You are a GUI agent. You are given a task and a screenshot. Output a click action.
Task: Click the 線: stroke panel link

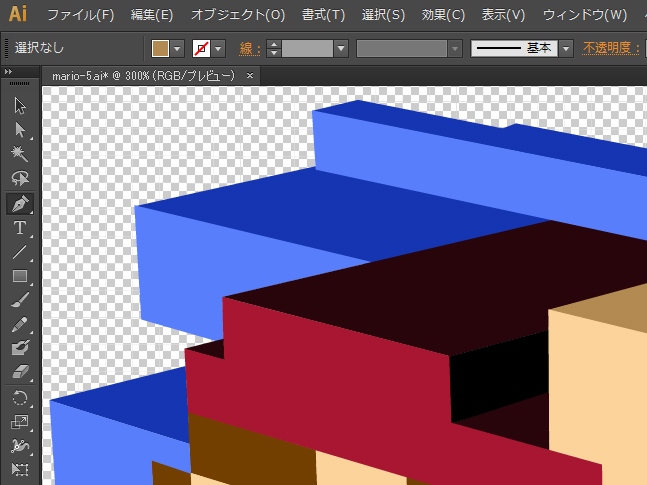click(250, 49)
